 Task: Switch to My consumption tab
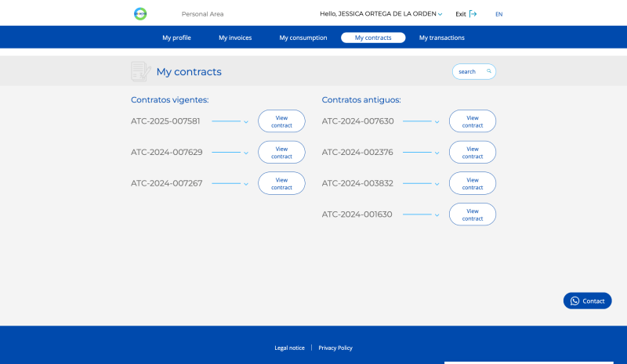[x=303, y=38]
